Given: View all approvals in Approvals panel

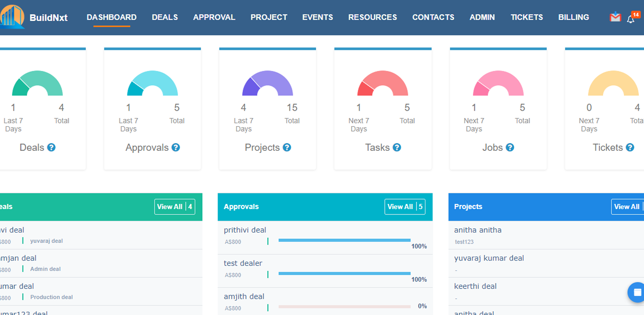Looking at the screenshot, I should [x=405, y=207].
